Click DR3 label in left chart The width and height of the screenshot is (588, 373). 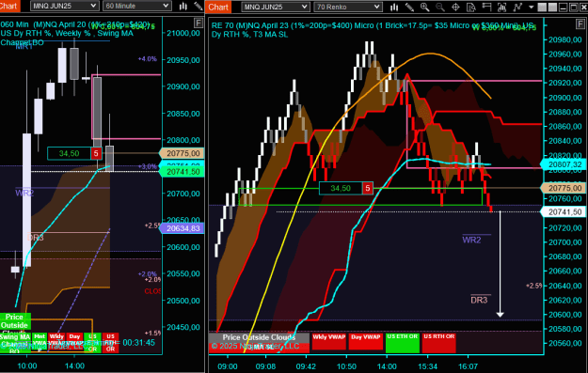(x=35, y=238)
